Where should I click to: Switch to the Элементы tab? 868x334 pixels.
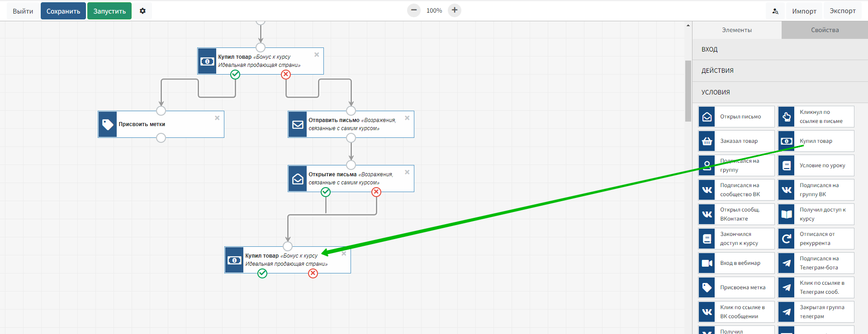click(736, 30)
